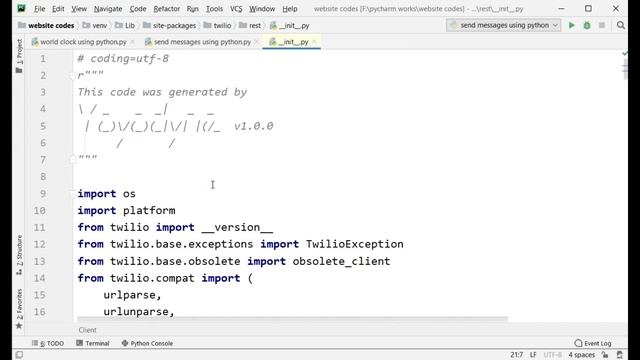Click the green inspection check mark icon
This screenshot has width=640, height=360.
625,53
